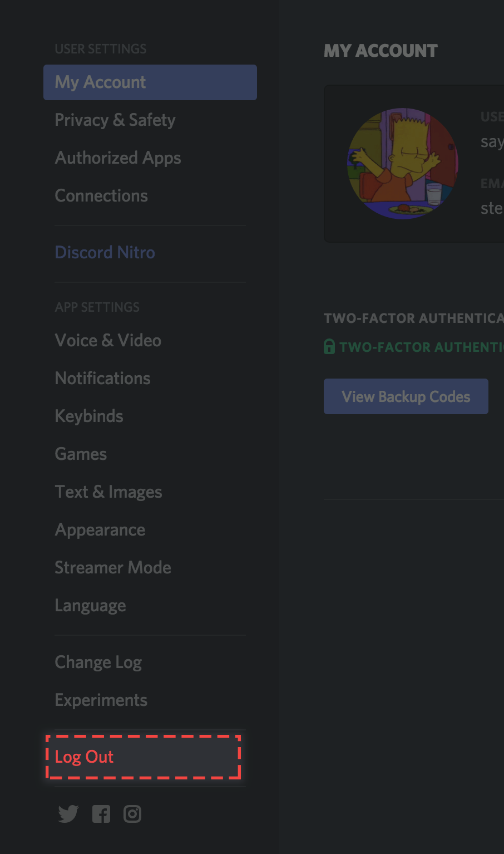Open Discord's Twitter page via the bird icon
This screenshot has width=504, height=854.
[x=67, y=813]
